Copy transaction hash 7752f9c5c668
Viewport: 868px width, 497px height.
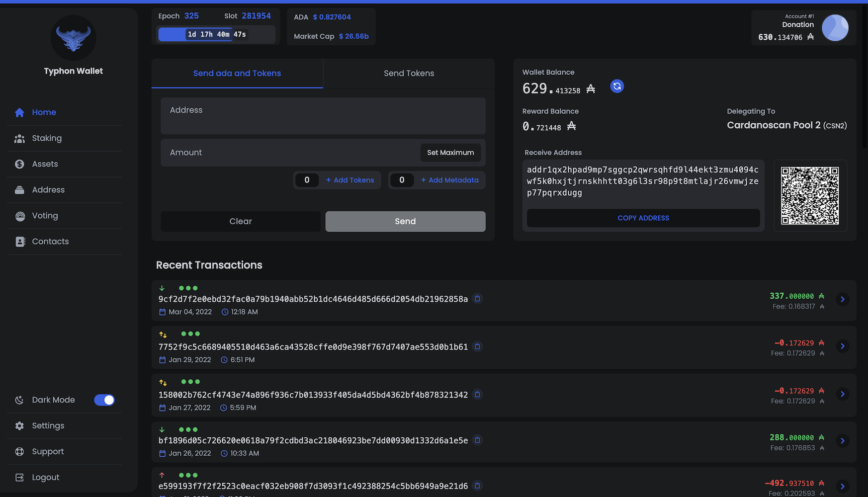coord(477,346)
